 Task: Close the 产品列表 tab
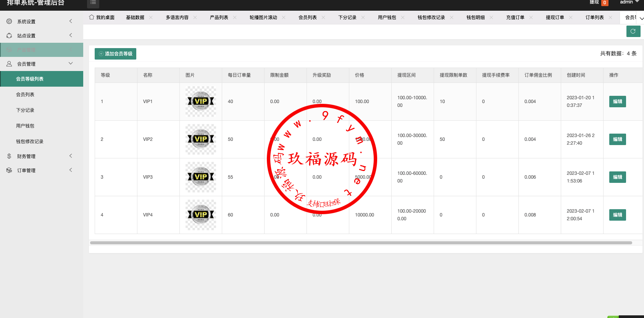tap(235, 17)
